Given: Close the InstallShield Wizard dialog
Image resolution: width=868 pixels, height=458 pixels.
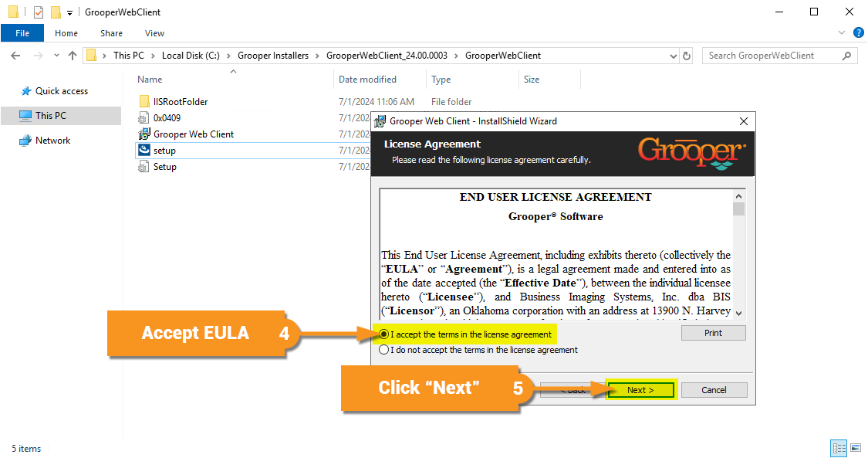Looking at the screenshot, I should click(744, 121).
